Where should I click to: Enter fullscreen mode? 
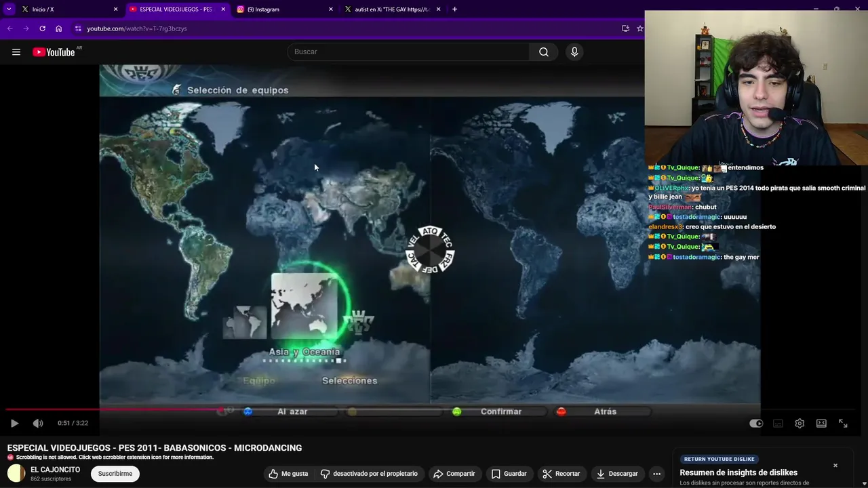pos(843,423)
